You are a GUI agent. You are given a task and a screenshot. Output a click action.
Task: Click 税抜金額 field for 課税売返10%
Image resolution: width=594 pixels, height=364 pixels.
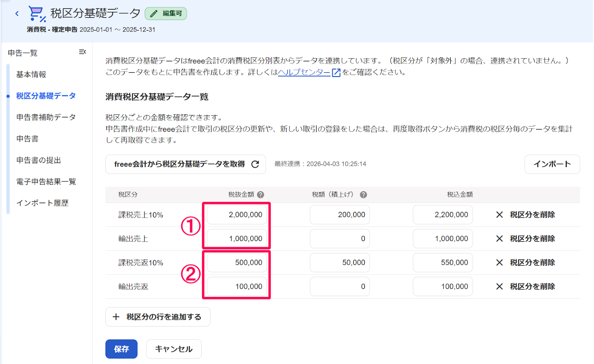click(237, 263)
